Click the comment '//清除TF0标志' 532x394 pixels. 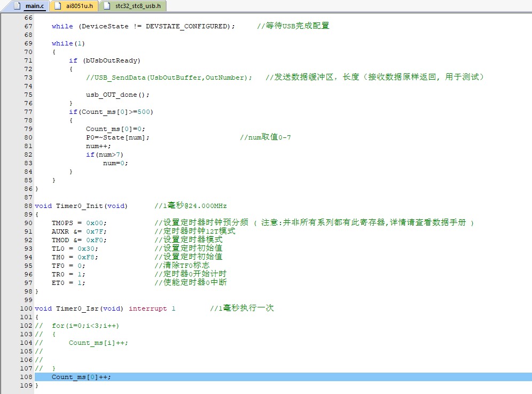coord(182,266)
